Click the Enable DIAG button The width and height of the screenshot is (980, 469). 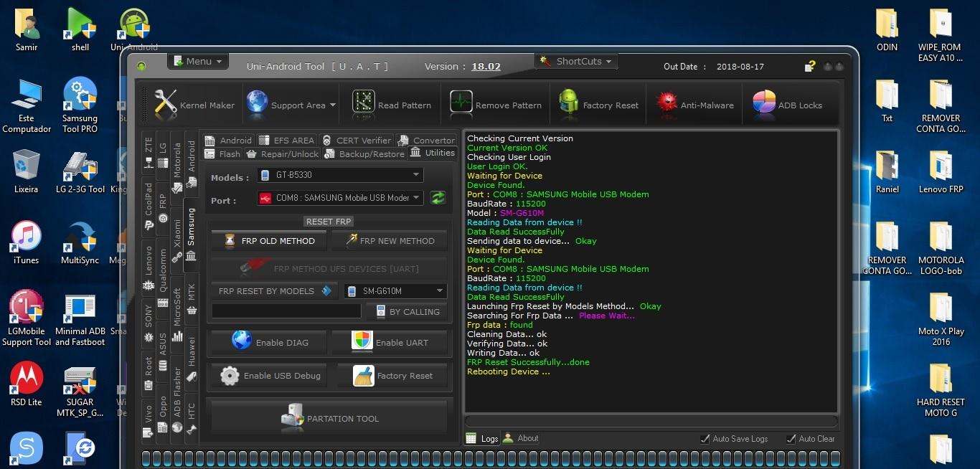pyautogui.click(x=268, y=342)
